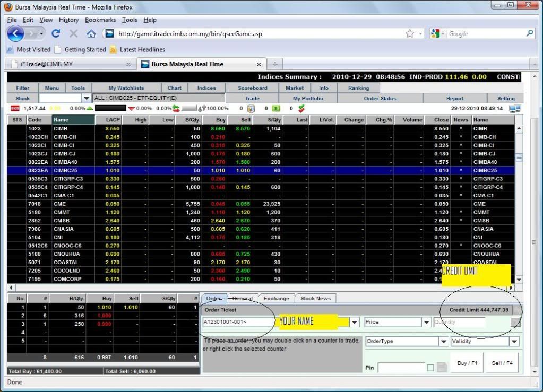The image size is (543, 392).
Task: Click the Buy / F1 button
Action: 467,363
